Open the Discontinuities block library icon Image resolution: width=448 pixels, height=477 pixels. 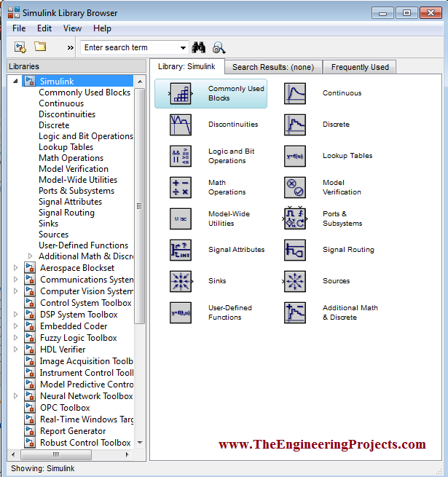coord(181,125)
